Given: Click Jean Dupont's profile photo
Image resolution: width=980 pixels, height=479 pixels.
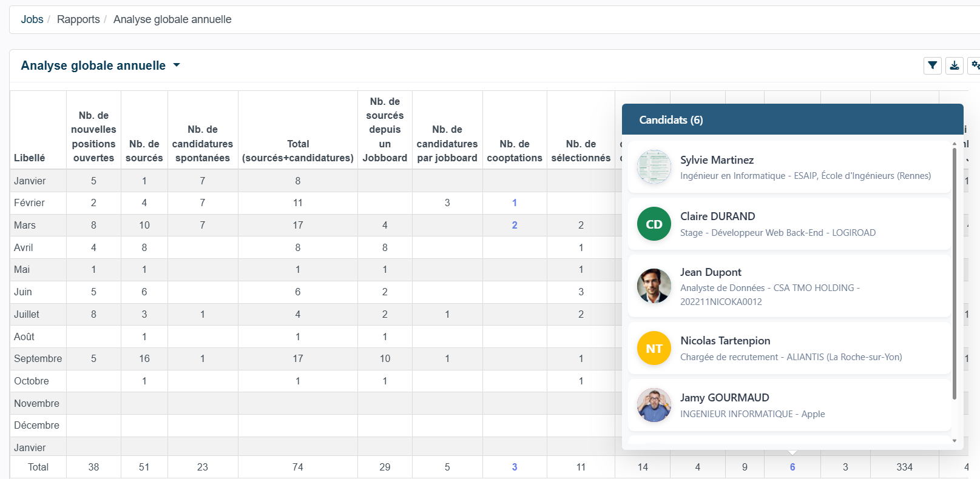Looking at the screenshot, I should click(x=654, y=286).
